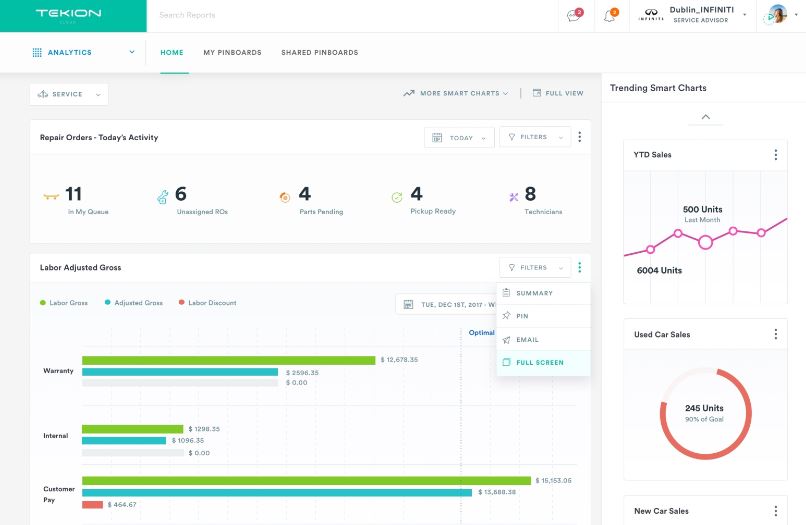Toggle the Labor Gross legend series

tap(64, 303)
